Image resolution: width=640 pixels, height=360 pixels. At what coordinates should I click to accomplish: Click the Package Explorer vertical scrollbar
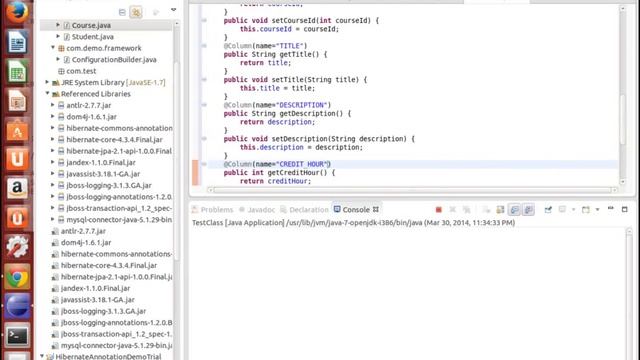pyautogui.click(x=177, y=161)
